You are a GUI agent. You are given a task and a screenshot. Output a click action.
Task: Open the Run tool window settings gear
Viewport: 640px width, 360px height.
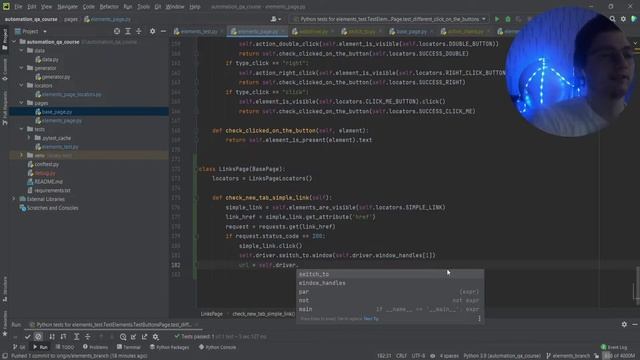coord(624,324)
